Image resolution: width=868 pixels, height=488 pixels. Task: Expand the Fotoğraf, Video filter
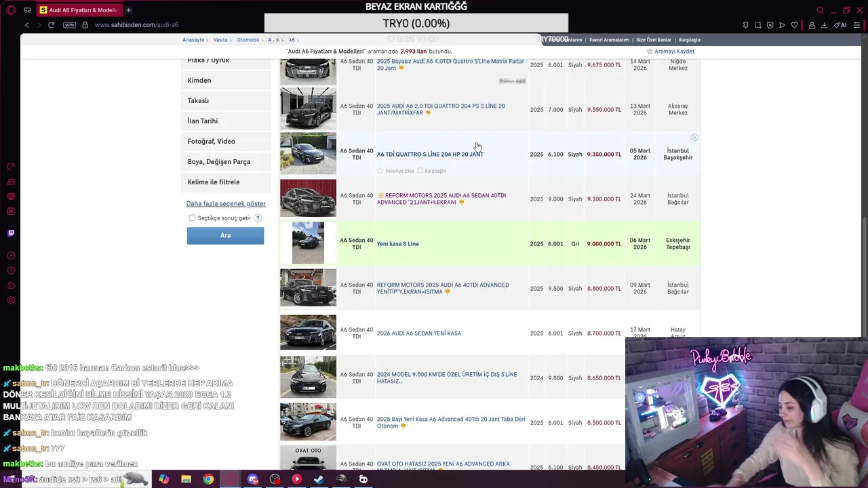pyautogui.click(x=226, y=142)
